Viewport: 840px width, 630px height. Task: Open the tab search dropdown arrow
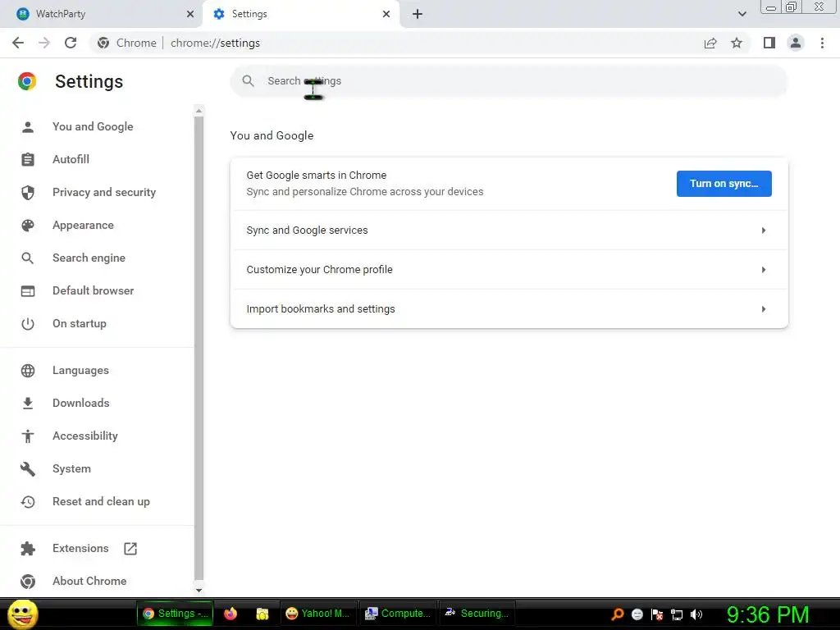tap(742, 14)
